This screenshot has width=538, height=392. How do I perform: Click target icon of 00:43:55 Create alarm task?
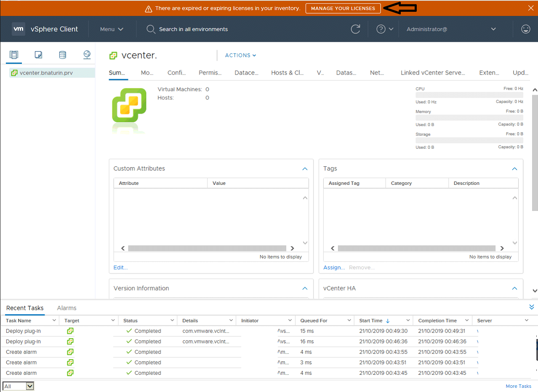[70, 352]
